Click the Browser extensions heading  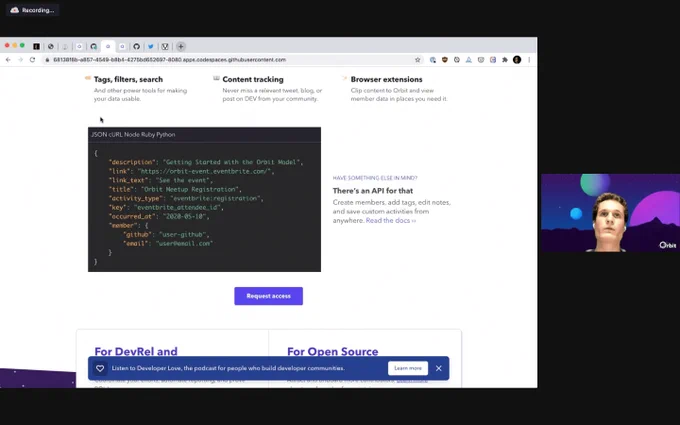click(386, 79)
